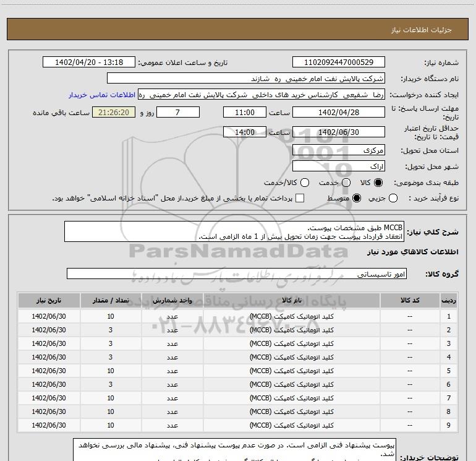This screenshot has width=476, height=461.
Task: Click the general description box starting MCCB
Action: 234,231
